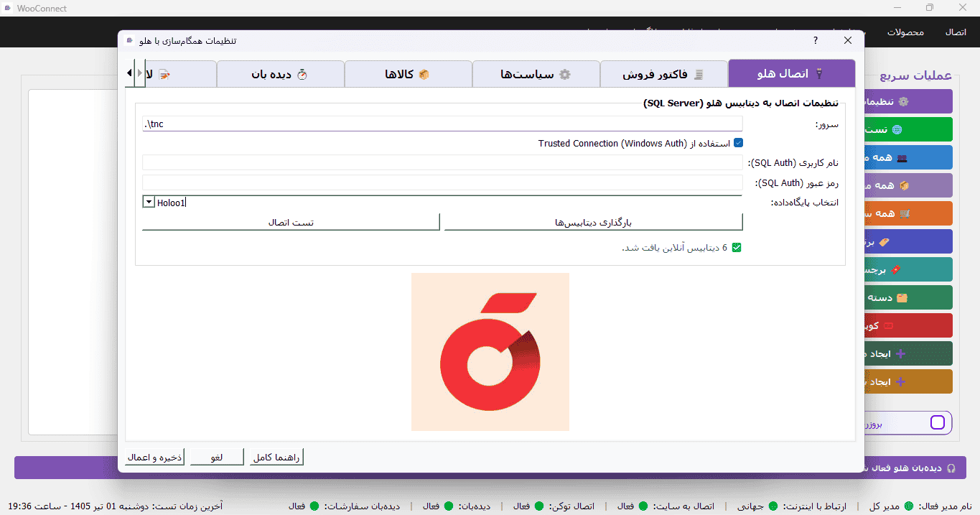Click the جهانی internet status green dot
Viewport: 980px width, 515px height.
[x=774, y=506]
